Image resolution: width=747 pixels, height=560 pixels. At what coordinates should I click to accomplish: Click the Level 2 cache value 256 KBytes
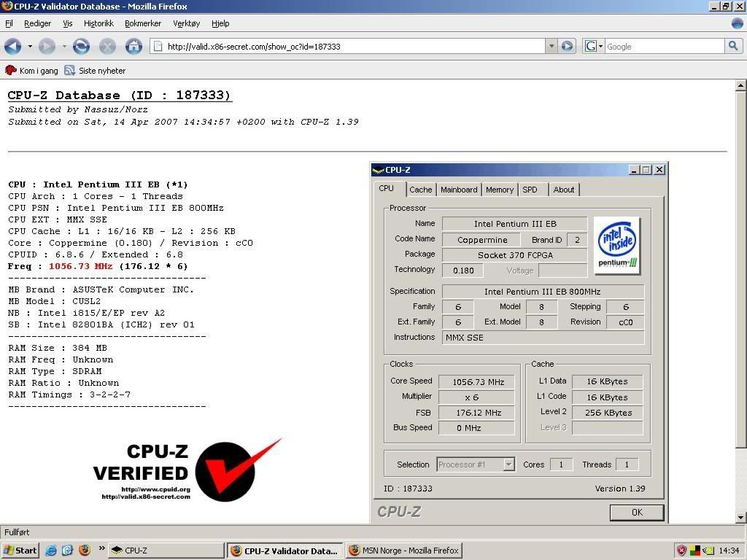point(608,413)
